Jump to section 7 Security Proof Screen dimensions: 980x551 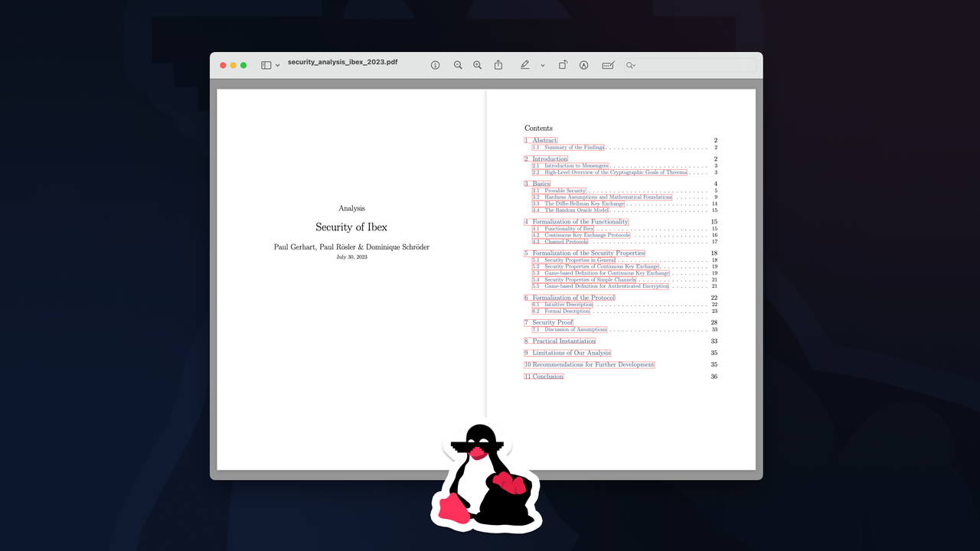[549, 323]
